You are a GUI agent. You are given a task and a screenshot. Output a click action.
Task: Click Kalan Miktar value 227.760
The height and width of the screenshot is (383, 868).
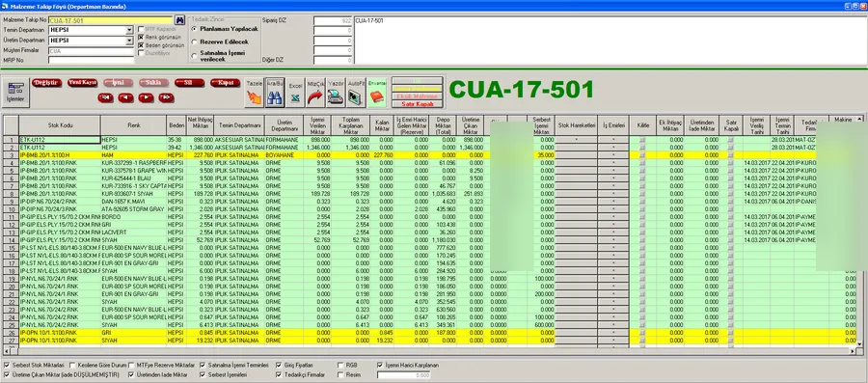tap(383, 155)
